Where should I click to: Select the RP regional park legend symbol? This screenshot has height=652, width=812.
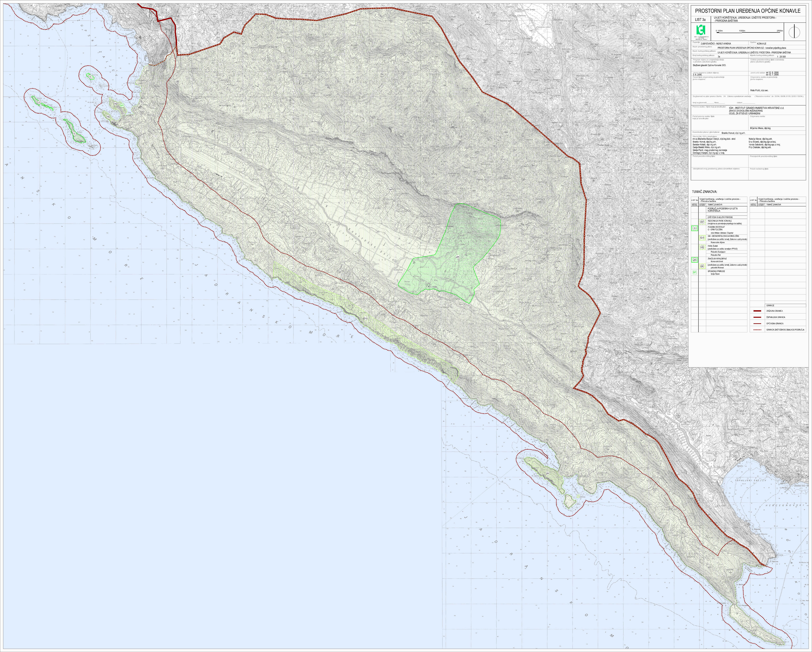pos(702,222)
